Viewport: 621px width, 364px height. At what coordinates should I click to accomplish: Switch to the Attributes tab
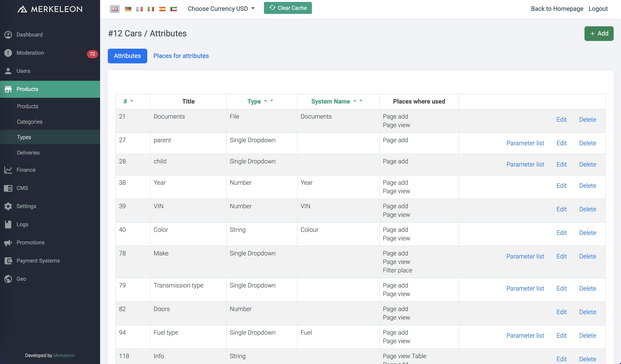(x=127, y=56)
